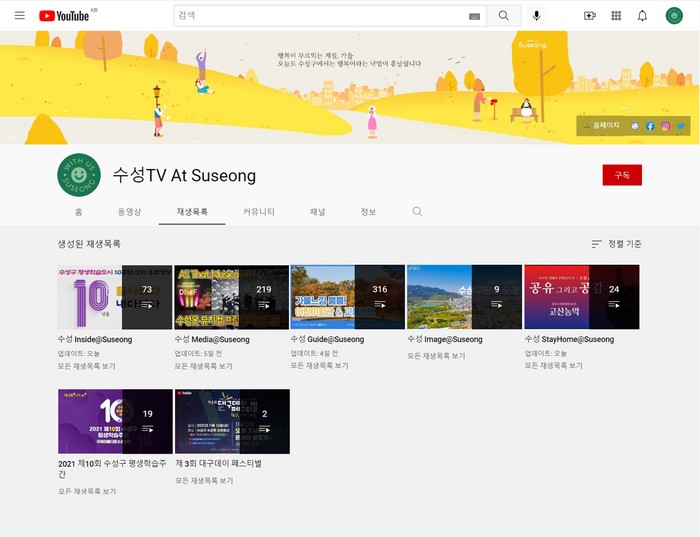700x537 pixels.
Task: Click the red 구독 subscribe button
Action: [622, 175]
